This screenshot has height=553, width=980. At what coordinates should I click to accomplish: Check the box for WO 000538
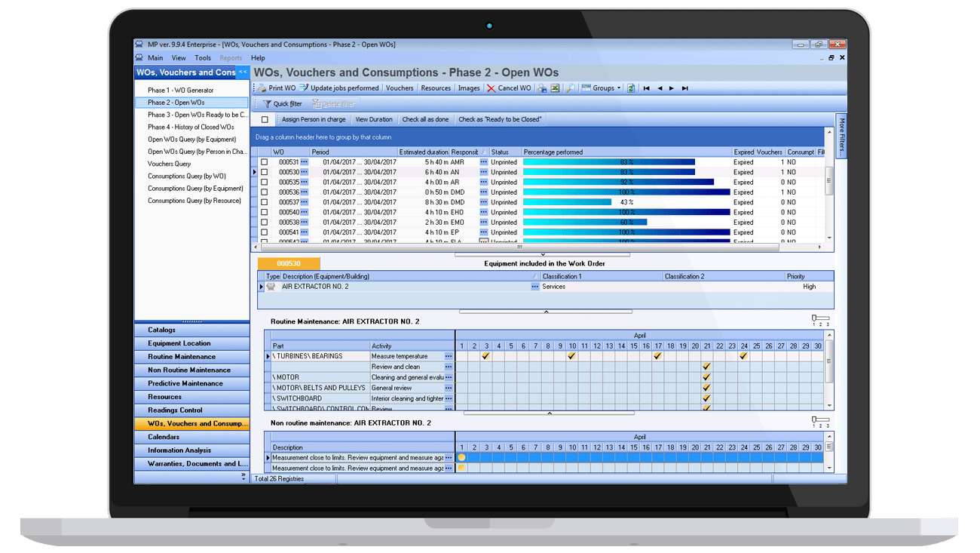click(x=264, y=223)
